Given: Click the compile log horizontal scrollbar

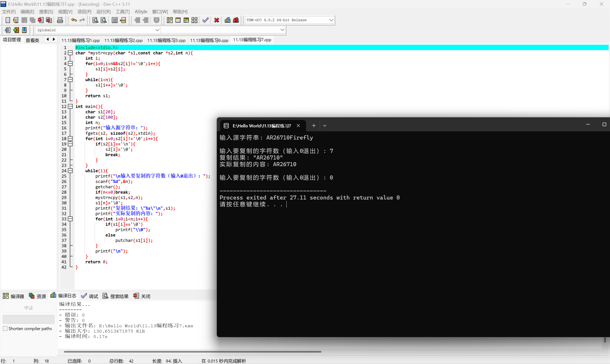Looking at the screenshot, I should coord(193,351).
